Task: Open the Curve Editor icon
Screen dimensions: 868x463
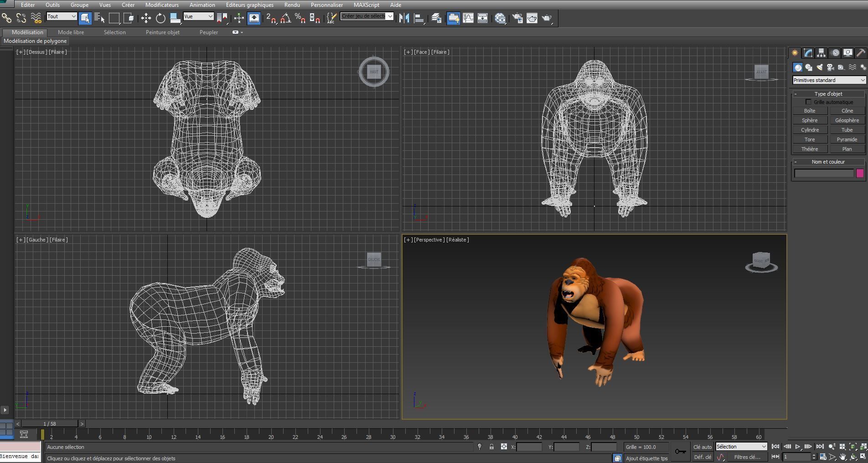Action: pos(468,18)
